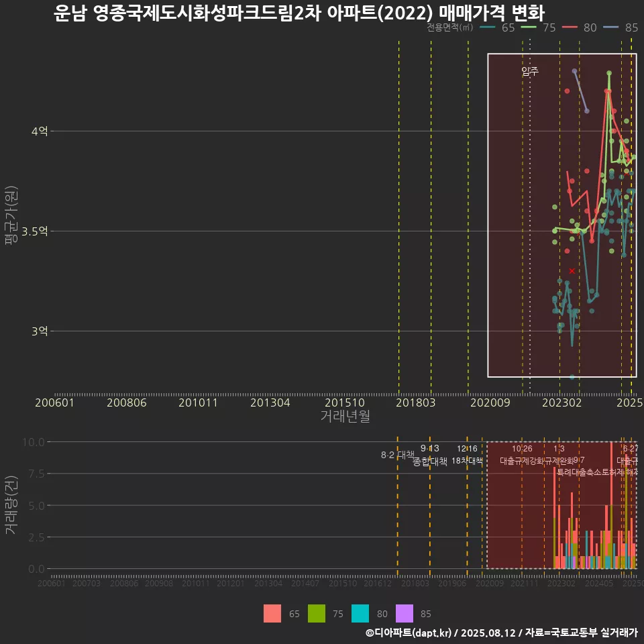644x644 pixels.
Task: Click the 3억 y-axis label
Action: pos(40,331)
